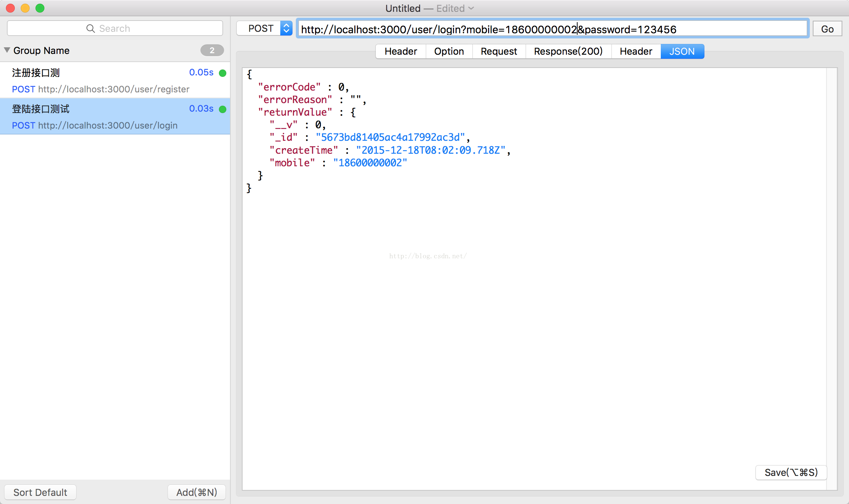Click green status dot for 登陆接口测试
849x504 pixels.
223,109
